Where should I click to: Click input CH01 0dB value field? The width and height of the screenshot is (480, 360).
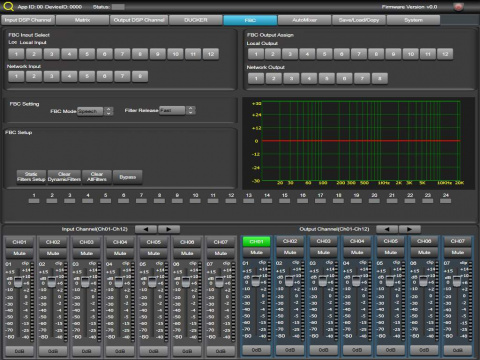tap(19, 351)
